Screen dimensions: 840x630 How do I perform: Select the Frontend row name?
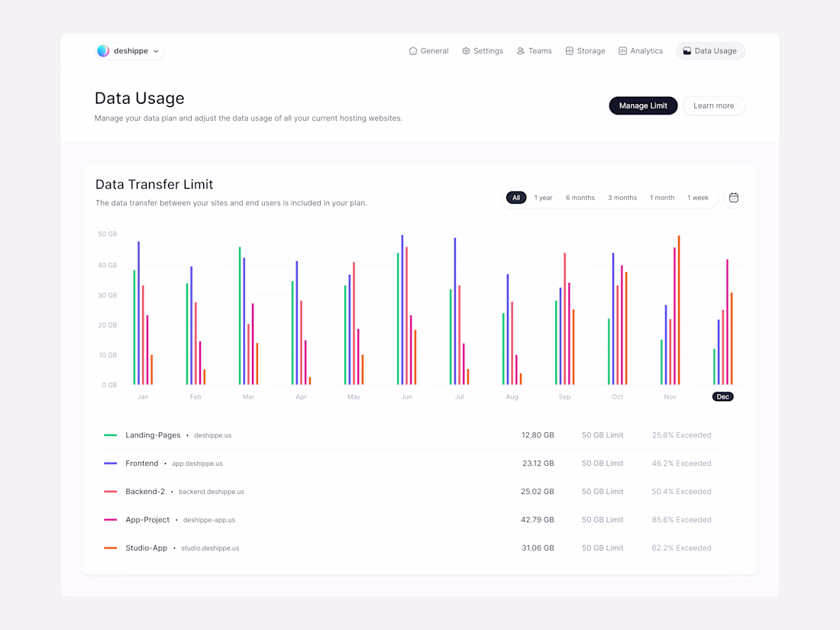(x=142, y=464)
